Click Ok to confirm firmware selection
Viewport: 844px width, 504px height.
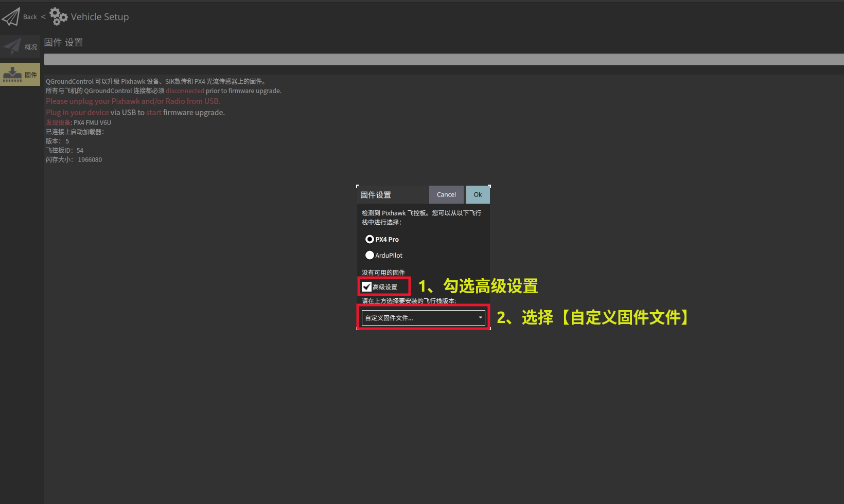pyautogui.click(x=478, y=194)
